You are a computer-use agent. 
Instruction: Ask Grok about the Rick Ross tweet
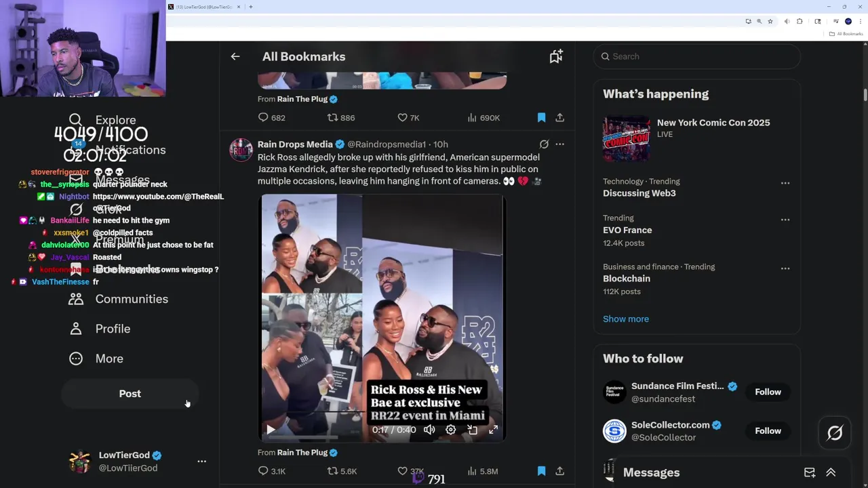click(x=544, y=144)
